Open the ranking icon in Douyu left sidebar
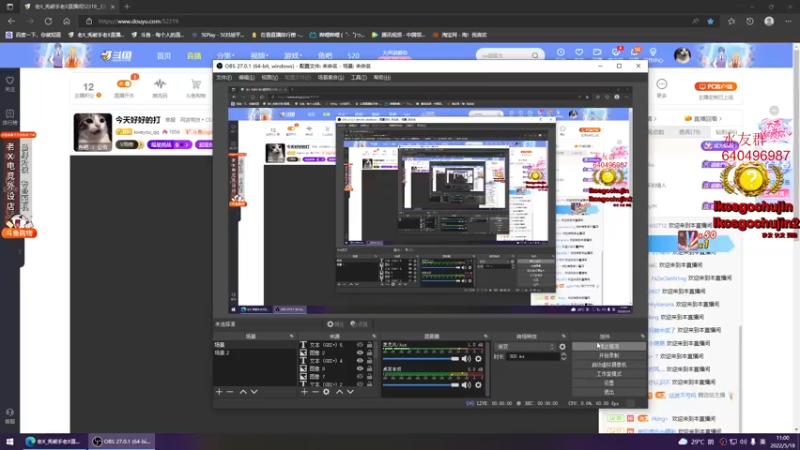The width and height of the screenshot is (800, 450). [10, 114]
